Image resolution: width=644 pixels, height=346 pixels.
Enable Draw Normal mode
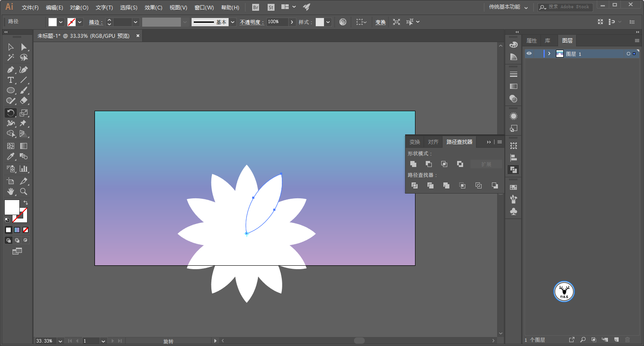[8, 240]
